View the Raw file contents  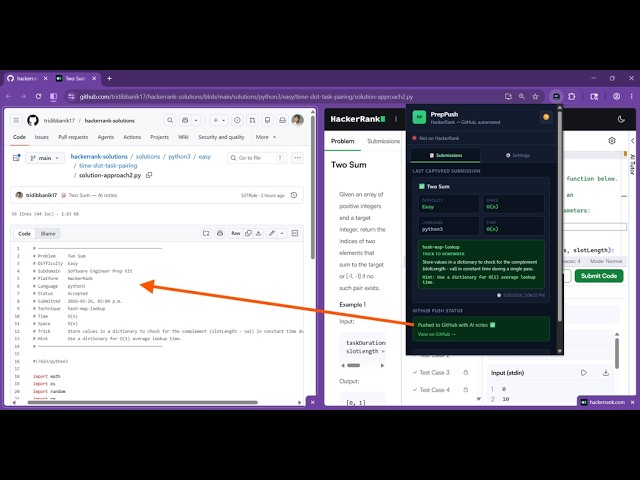tap(236, 233)
